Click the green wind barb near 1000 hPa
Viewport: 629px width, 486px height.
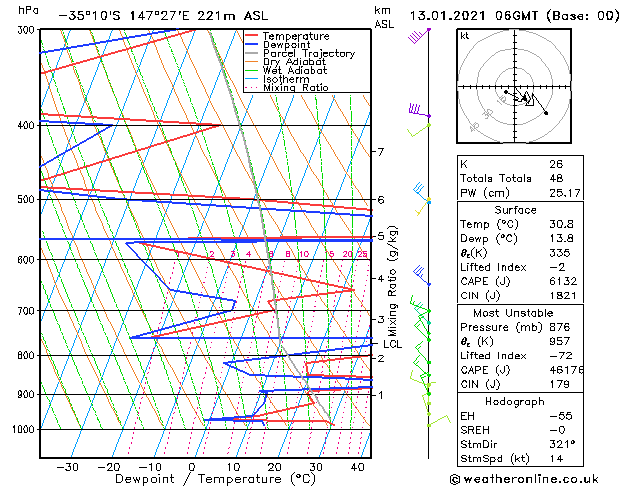(440, 421)
